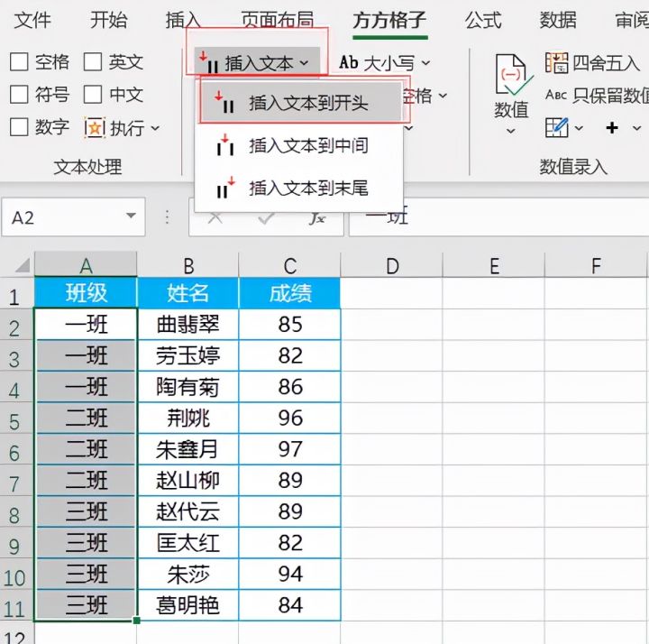649x644 pixels.
Task: Open the 文件 ribbon tab
Action: [x=32, y=20]
